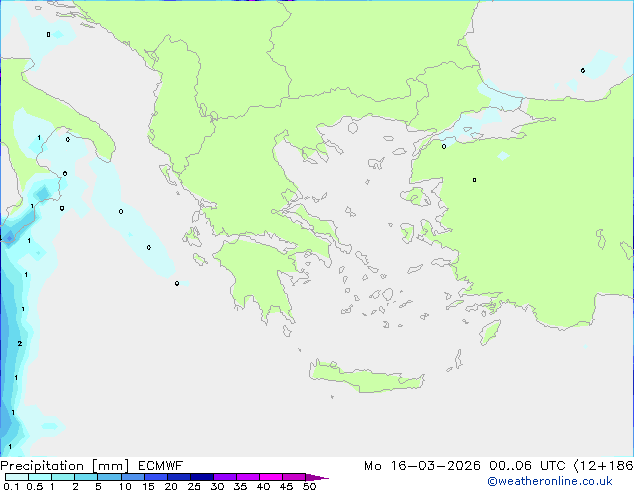Click the 2 mm precipitation value on the map
634x490 pixels.
(x=20, y=344)
